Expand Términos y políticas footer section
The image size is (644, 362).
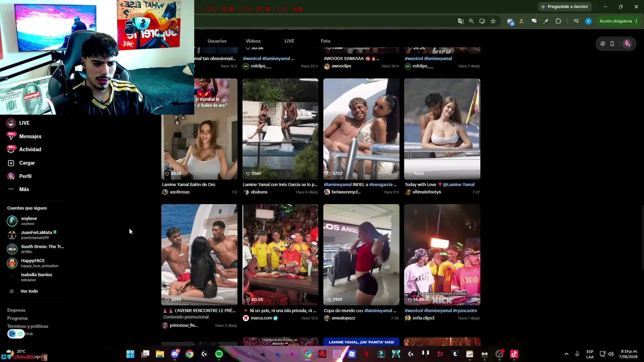tap(28, 326)
